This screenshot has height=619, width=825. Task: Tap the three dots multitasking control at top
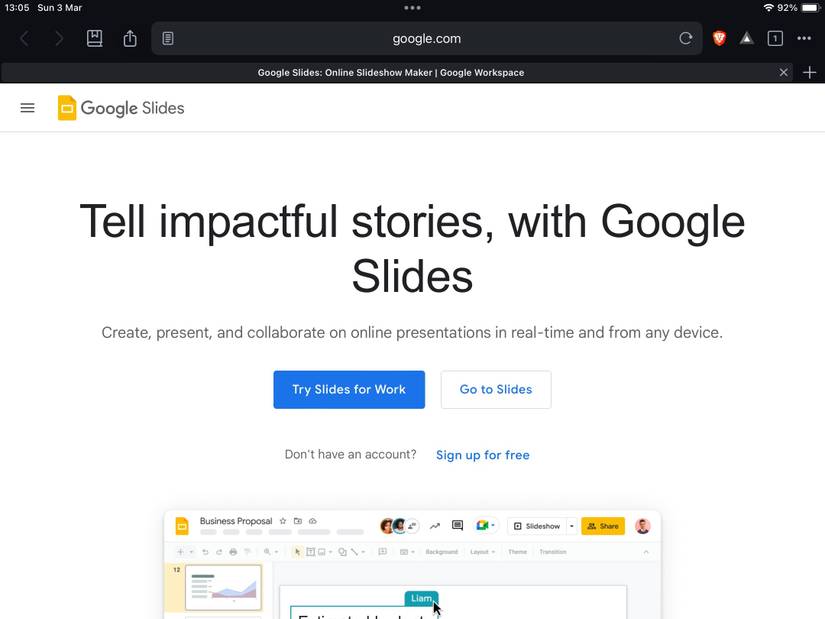click(412, 8)
